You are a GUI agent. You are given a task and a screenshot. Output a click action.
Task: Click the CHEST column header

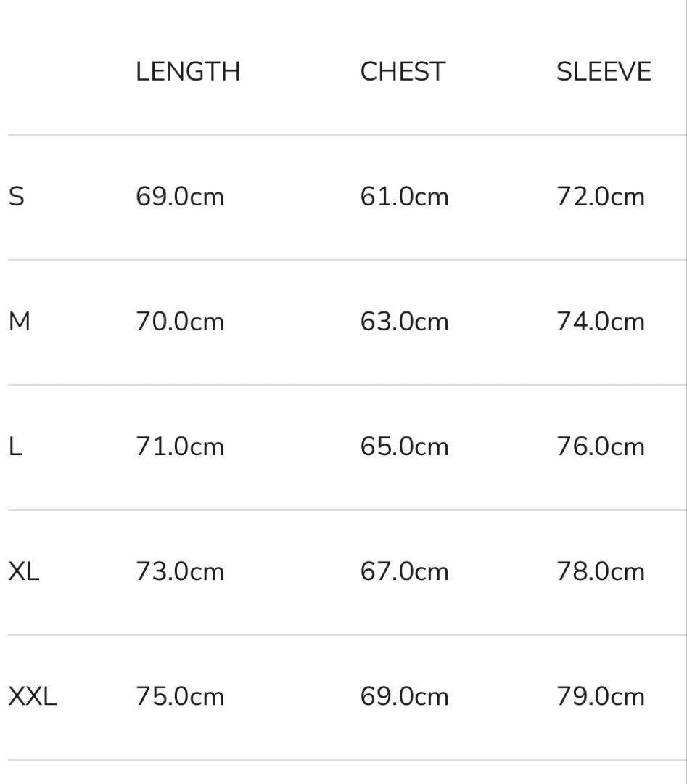click(x=403, y=72)
